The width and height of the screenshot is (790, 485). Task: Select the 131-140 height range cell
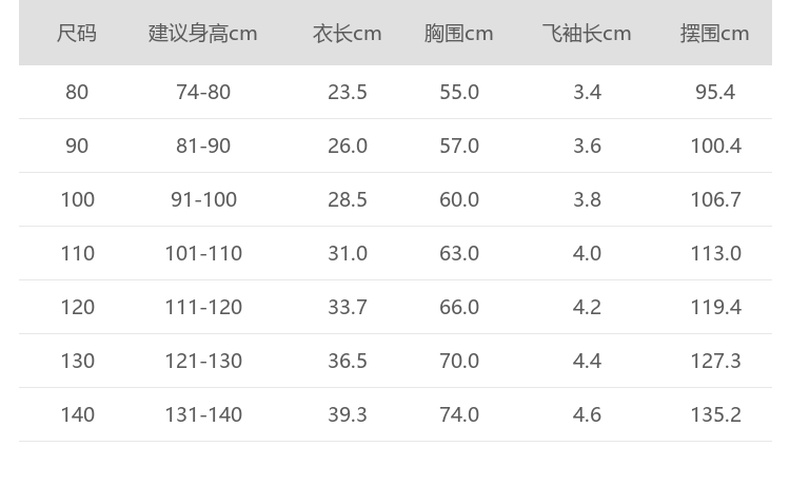[203, 414]
